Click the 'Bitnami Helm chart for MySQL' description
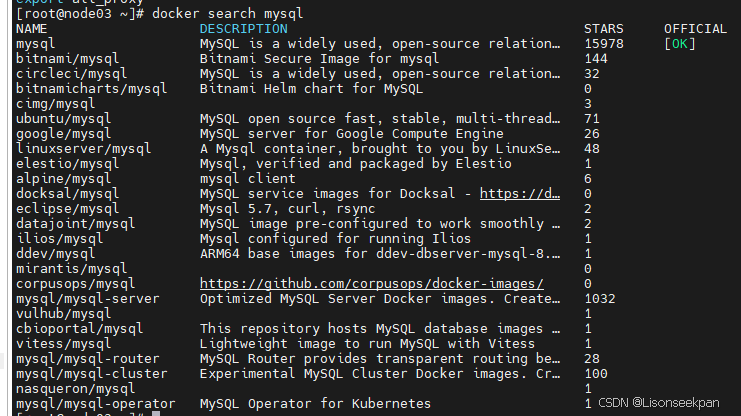Viewport: 741px width, 416px height. coord(311,89)
